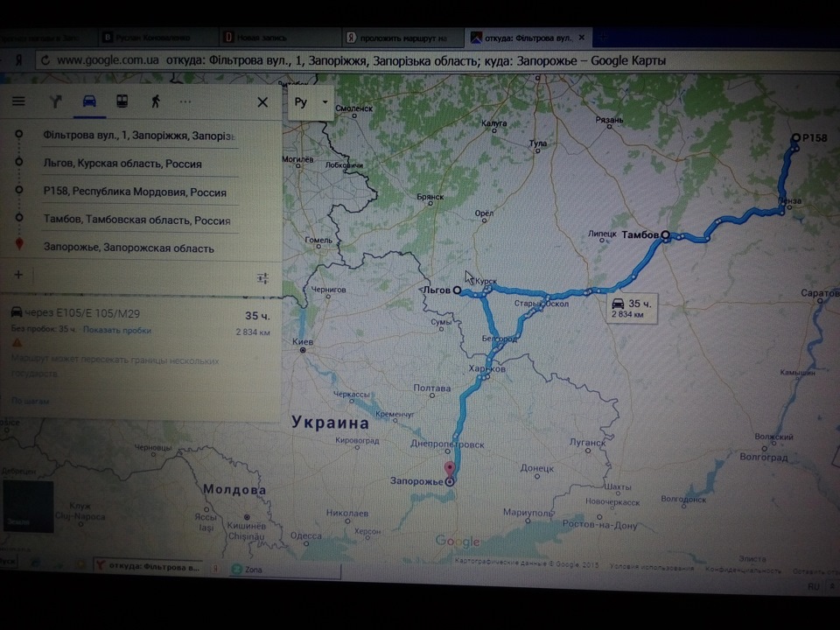Click the Тамбов waypoint marker on map
This screenshot has height=630, width=840.
665,234
